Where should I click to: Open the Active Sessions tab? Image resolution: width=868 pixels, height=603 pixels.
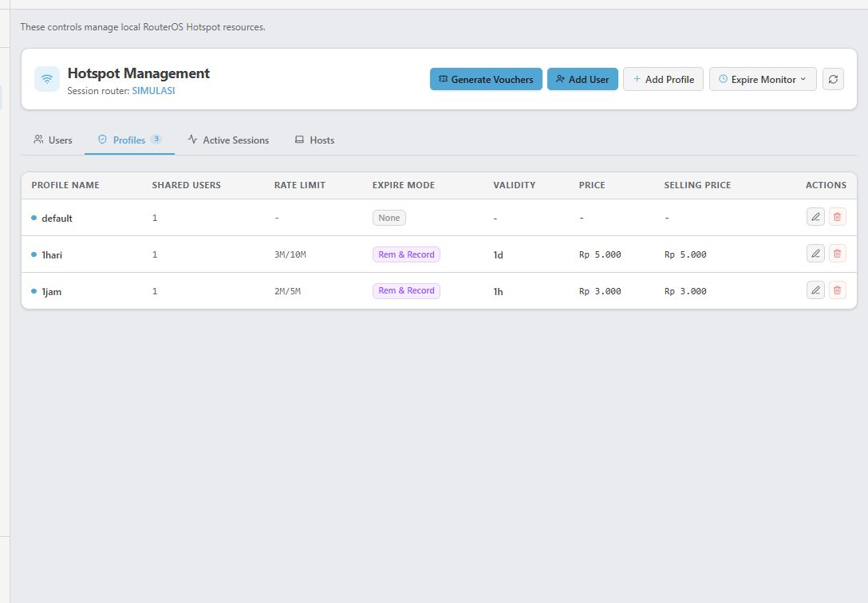coord(228,140)
